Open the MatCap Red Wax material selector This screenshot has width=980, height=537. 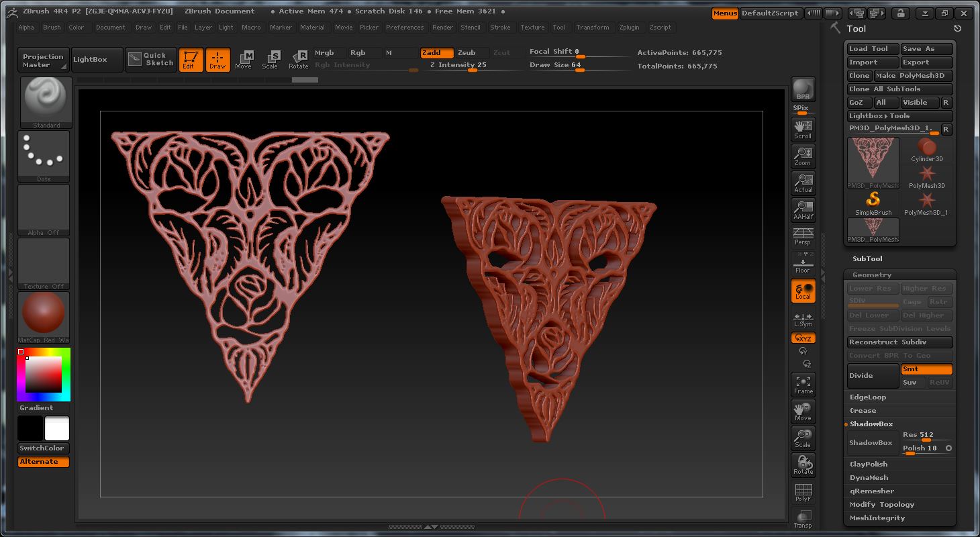click(44, 318)
